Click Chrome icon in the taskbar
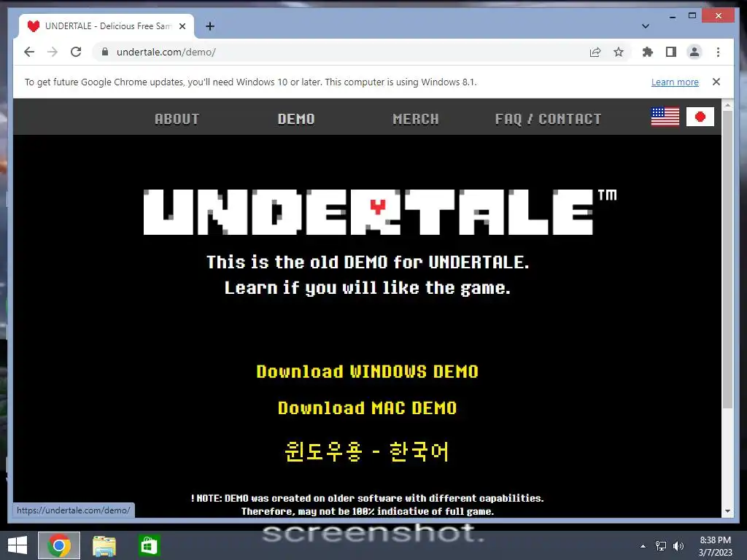This screenshot has width=747, height=560. click(x=59, y=545)
